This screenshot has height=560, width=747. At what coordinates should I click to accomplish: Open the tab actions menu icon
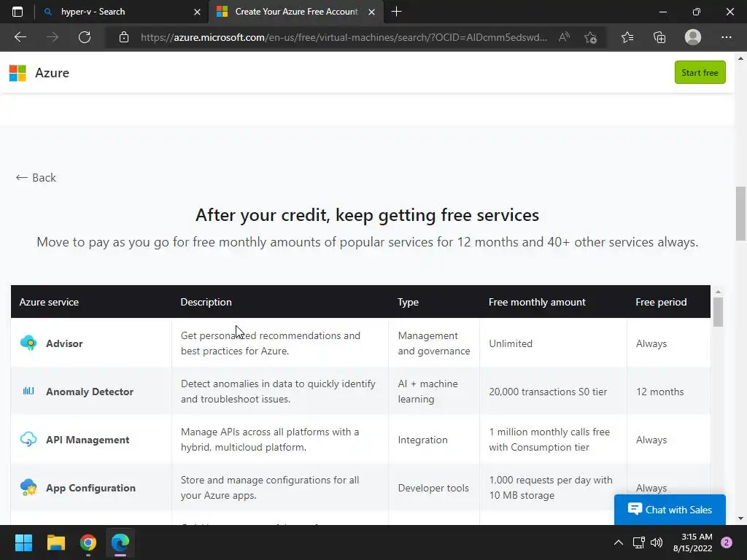click(x=18, y=12)
